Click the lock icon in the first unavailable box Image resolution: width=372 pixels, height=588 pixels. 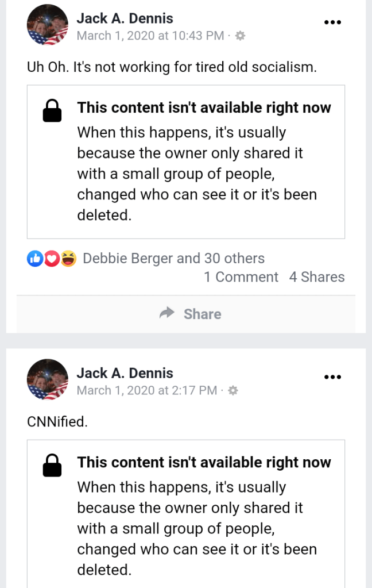(52, 111)
